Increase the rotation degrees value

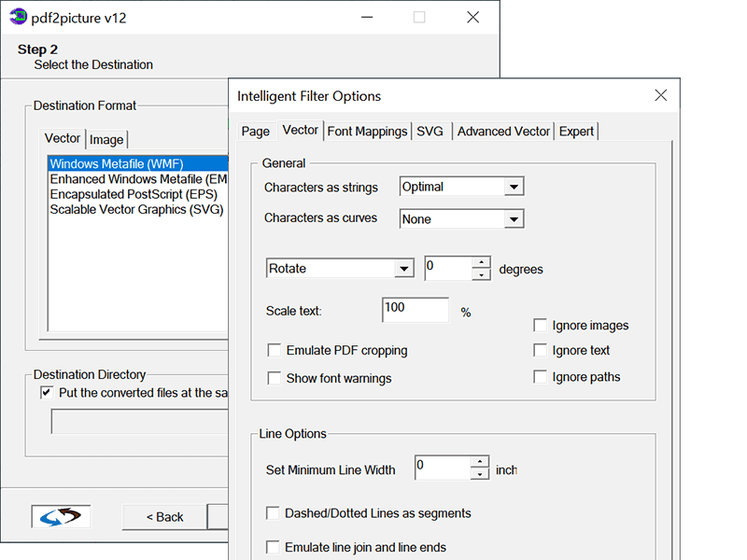click(x=481, y=262)
